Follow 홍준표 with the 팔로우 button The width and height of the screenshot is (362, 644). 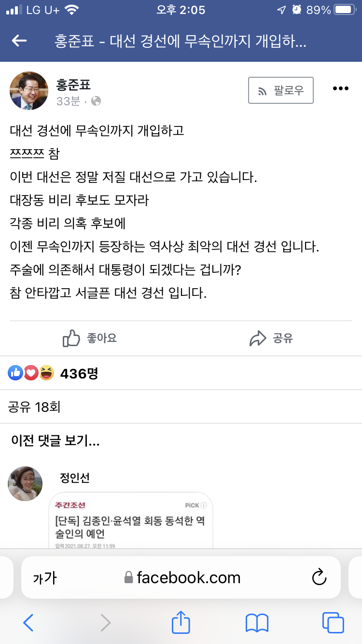tap(281, 90)
